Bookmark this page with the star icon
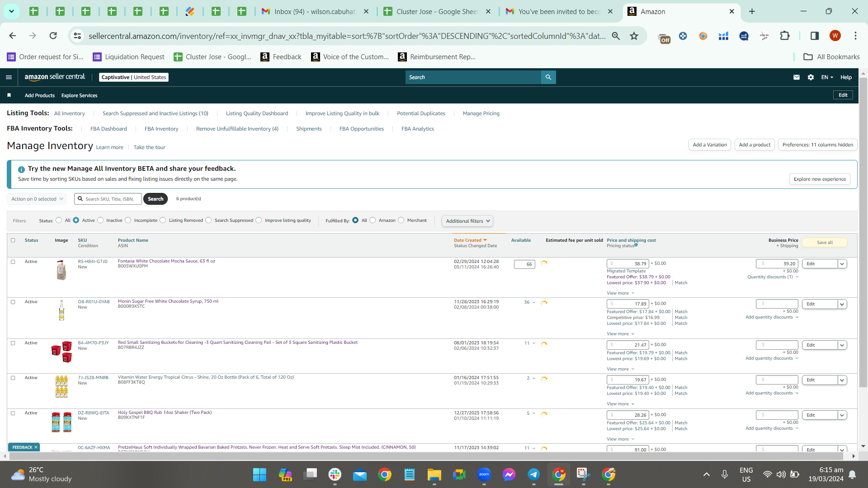The width and height of the screenshot is (868, 488). tap(634, 36)
